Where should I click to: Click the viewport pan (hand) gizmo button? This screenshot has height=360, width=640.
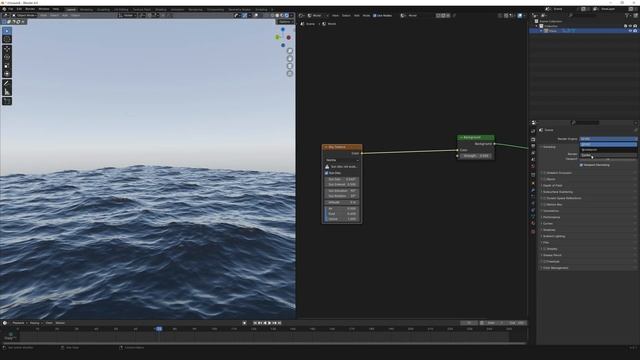point(290,58)
